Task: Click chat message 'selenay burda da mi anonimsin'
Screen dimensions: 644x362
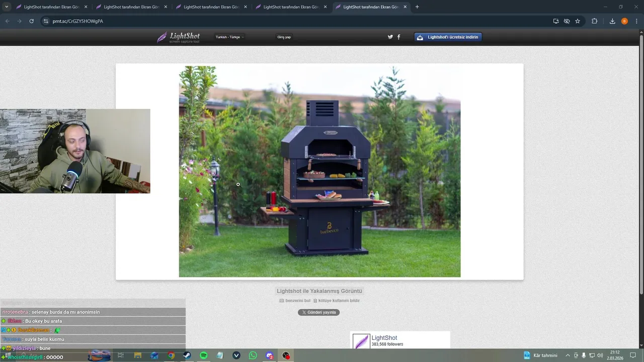Action: click(66, 312)
